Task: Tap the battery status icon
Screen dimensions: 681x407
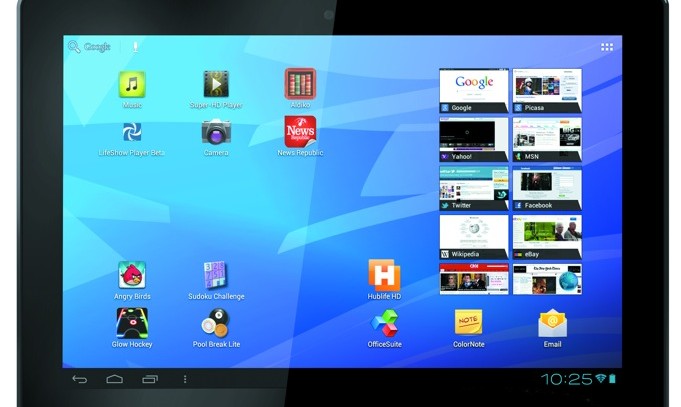Action: pyautogui.click(x=612, y=379)
